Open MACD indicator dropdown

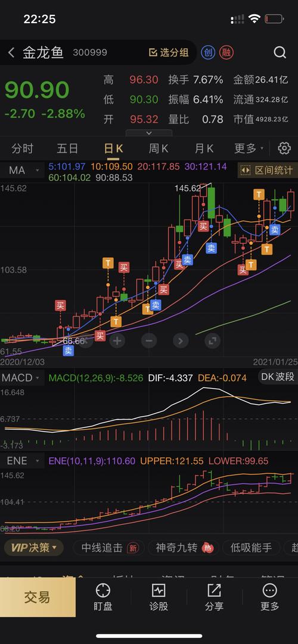(x=22, y=377)
